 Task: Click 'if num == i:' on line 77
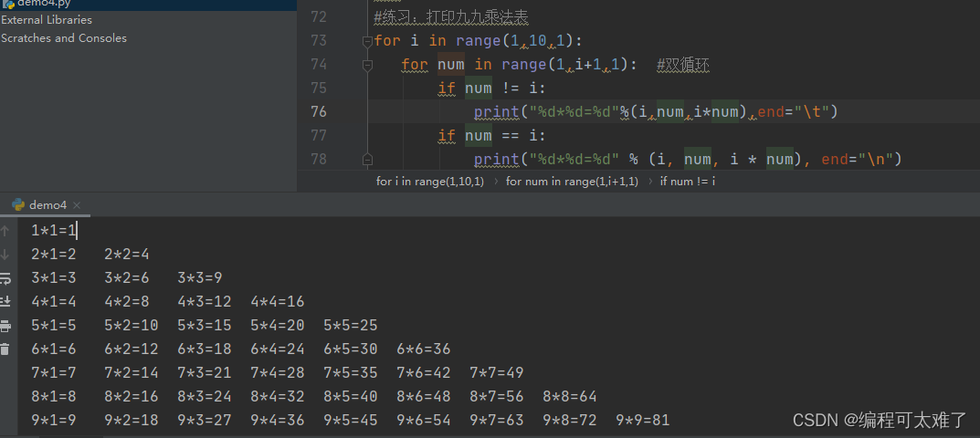492,136
